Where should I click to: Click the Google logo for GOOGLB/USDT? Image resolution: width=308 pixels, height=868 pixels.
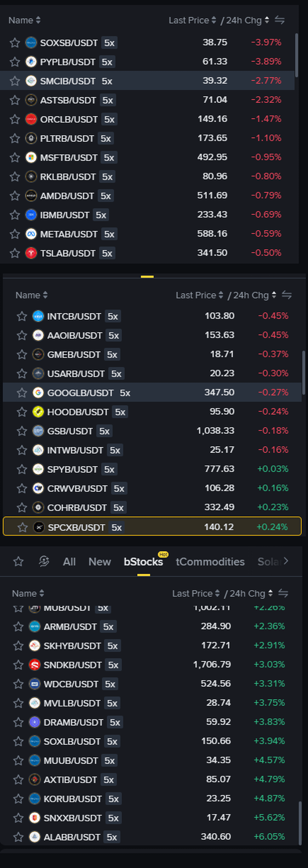coord(38,393)
